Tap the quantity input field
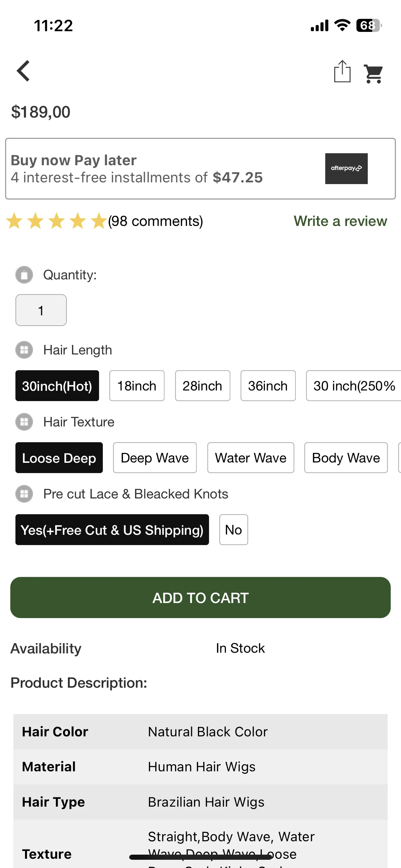401x868 pixels. point(41,310)
